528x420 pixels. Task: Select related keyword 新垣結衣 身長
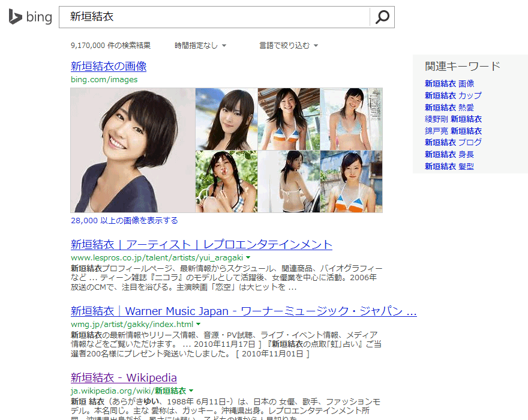(x=449, y=154)
